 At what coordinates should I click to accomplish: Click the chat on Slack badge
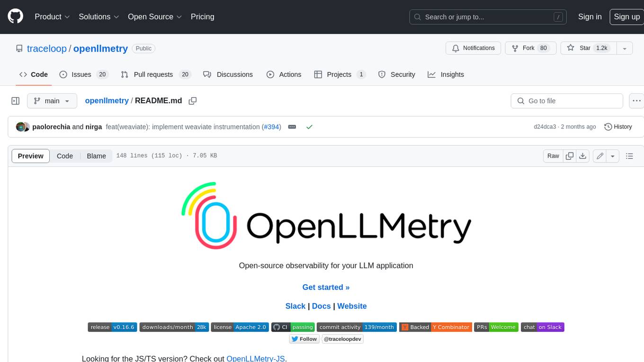tap(542, 327)
